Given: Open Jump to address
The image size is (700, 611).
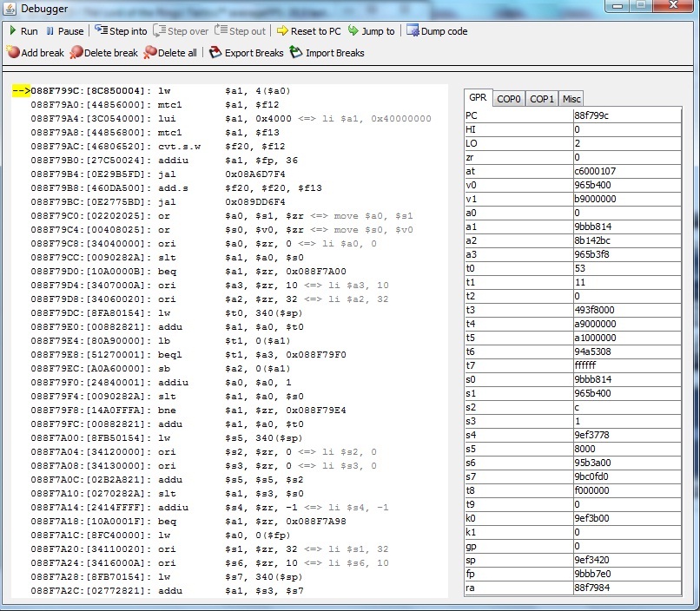Looking at the screenshot, I should (x=372, y=31).
